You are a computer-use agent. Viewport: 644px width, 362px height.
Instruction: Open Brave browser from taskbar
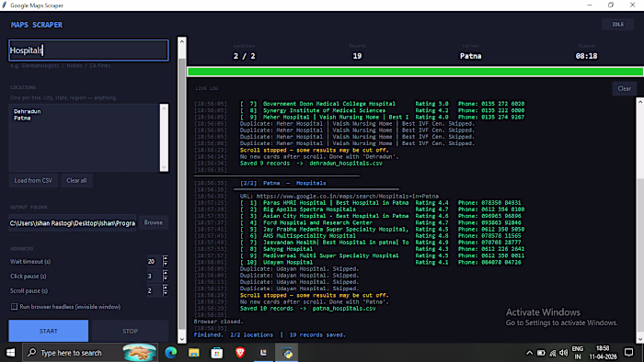[240, 353]
